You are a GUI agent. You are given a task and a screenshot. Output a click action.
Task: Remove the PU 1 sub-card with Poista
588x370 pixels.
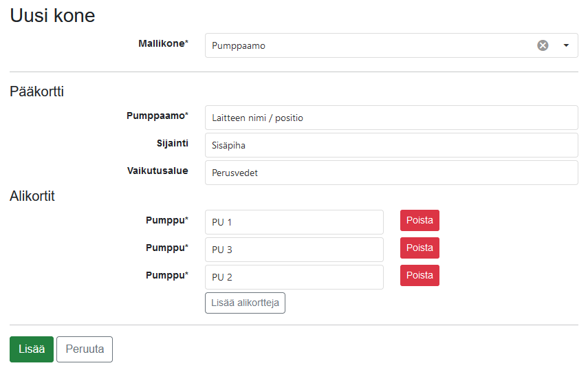(x=420, y=221)
